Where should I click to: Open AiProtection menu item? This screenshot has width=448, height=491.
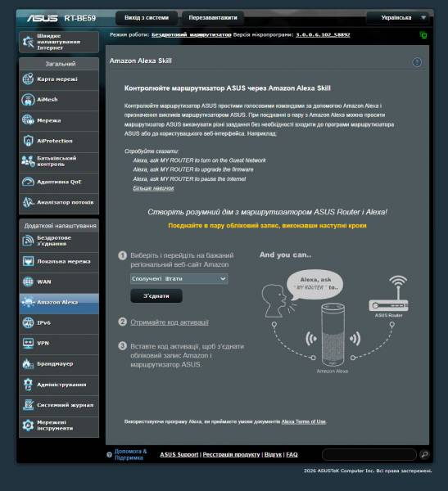tap(59, 141)
